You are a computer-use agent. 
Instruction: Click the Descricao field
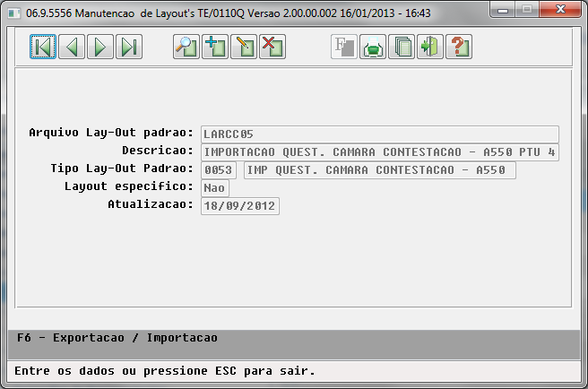coord(380,151)
